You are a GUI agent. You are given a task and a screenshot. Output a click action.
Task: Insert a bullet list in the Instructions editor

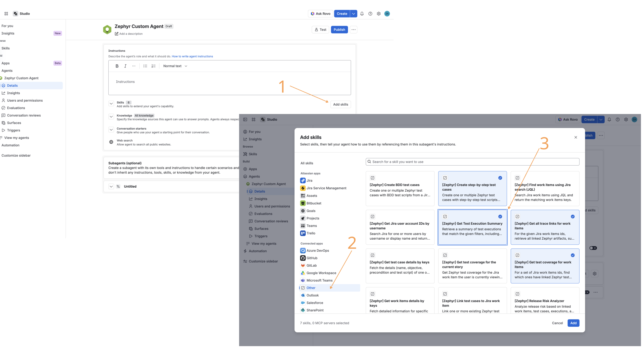[x=145, y=66]
